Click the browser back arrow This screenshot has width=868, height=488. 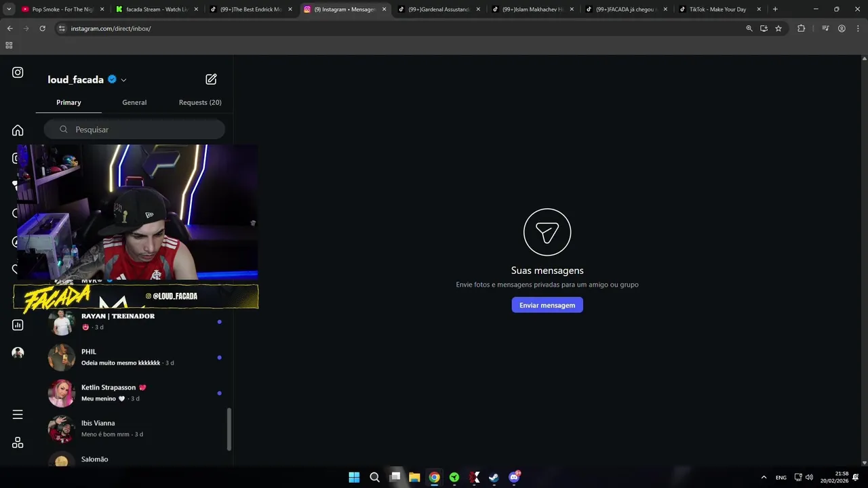pyautogui.click(x=9, y=28)
